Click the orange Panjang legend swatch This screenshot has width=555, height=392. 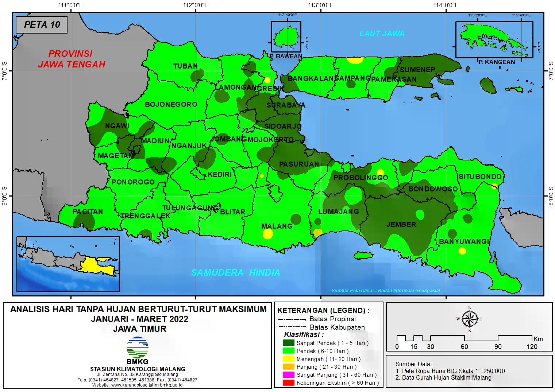(288, 367)
